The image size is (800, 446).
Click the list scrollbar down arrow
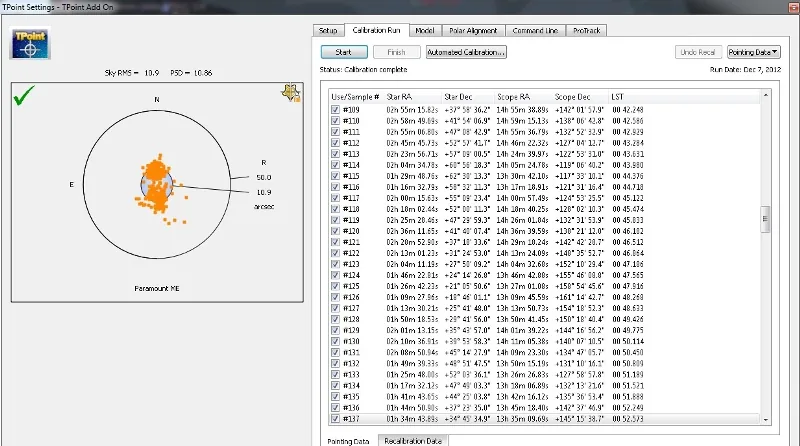765,419
